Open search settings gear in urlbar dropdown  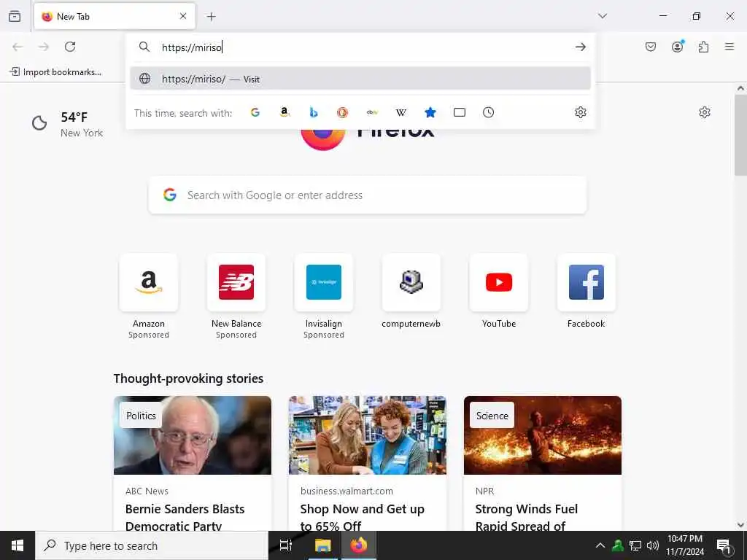point(580,112)
